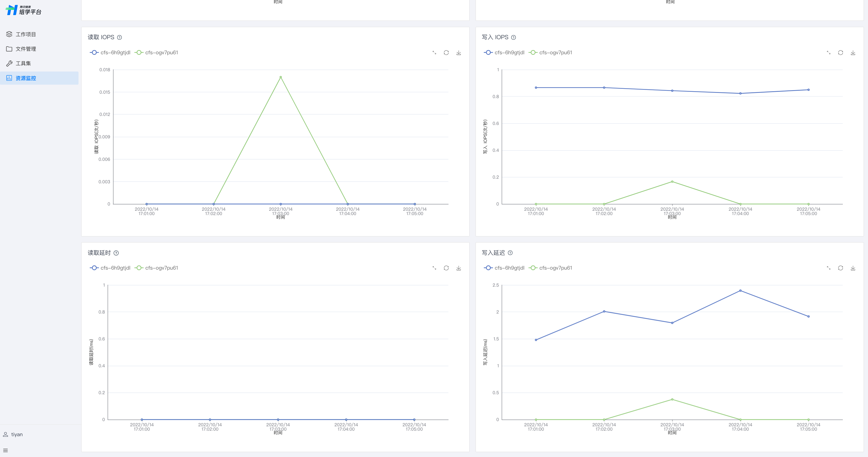The width and height of the screenshot is (868, 457).
Task: Refresh the 写入 IOPS chart
Action: tap(840, 53)
